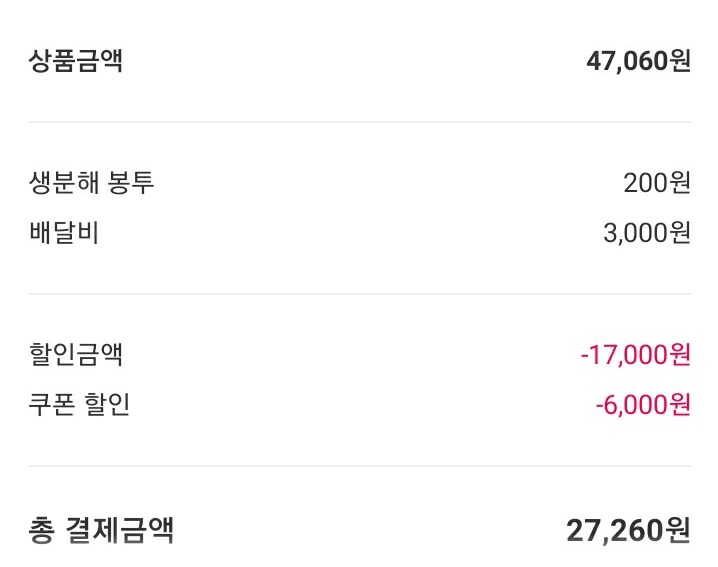
Task: Click the 배달비 label
Action: tap(65, 233)
